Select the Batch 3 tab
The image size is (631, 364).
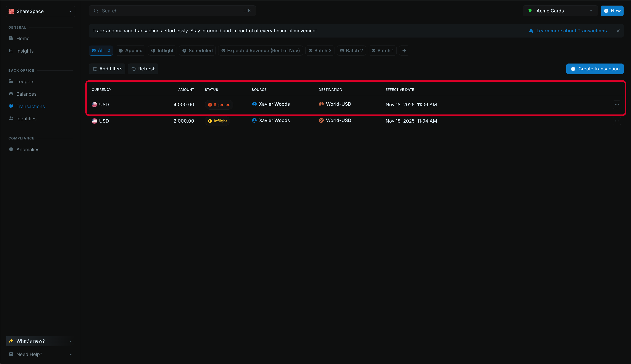[320, 51]
